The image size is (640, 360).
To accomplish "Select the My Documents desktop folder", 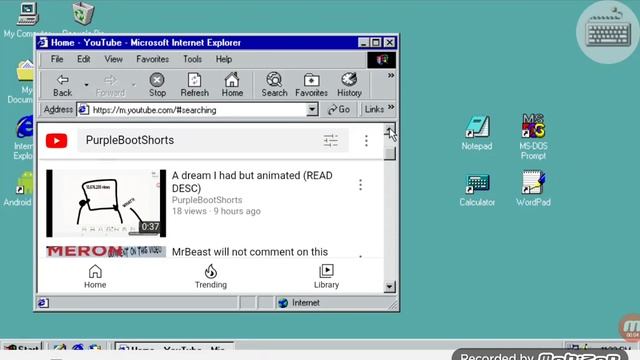I will (20, 82).
